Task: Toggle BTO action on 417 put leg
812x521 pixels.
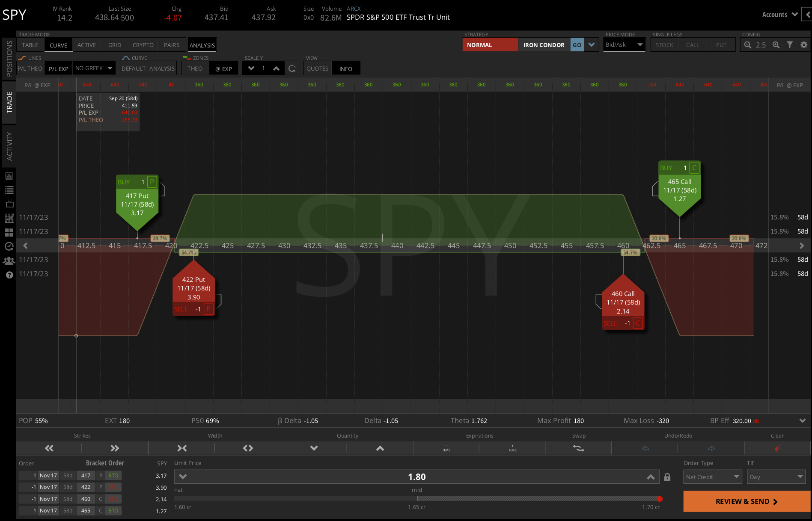Action: click(x=113, y=476)
